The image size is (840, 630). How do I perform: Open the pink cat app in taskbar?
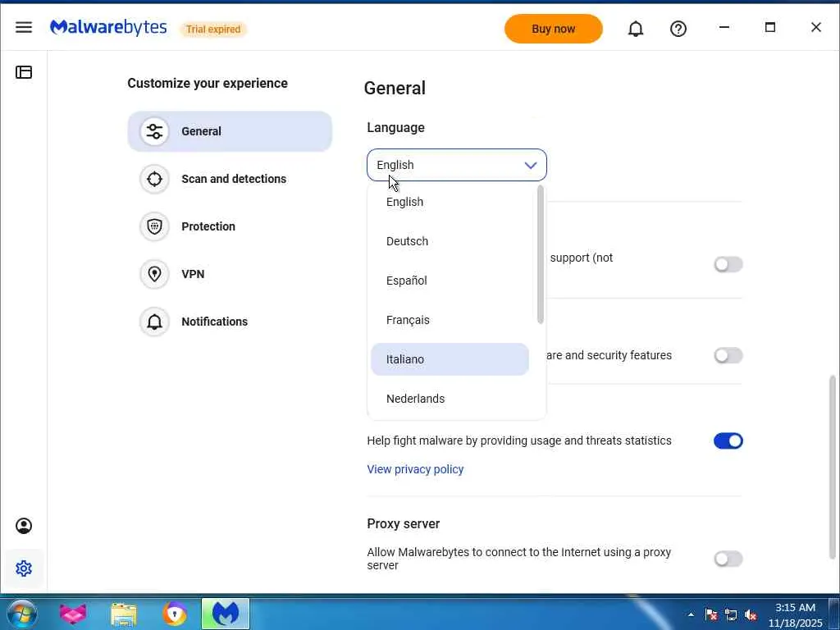pos(73,614)
